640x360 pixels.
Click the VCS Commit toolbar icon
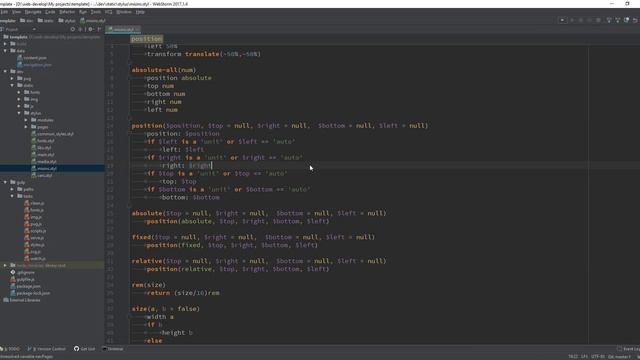[618, 20]
